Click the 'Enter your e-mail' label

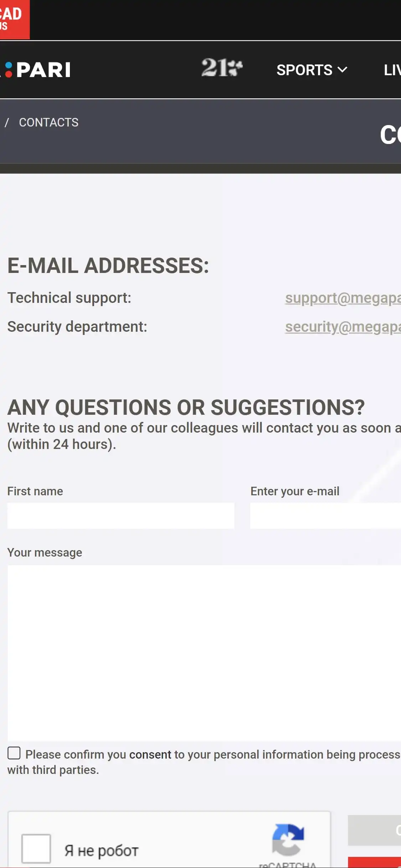(295, 491)
